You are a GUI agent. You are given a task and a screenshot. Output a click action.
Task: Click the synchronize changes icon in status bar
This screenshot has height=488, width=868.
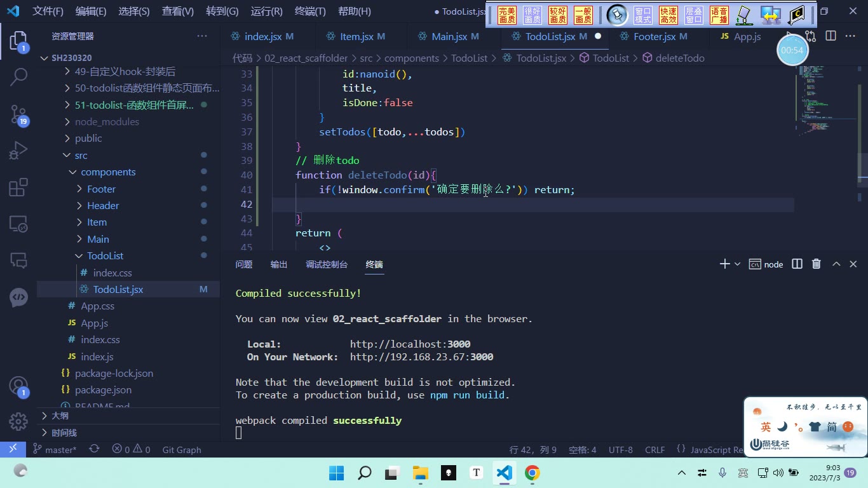pyautogui.click(x=94, y=449)
